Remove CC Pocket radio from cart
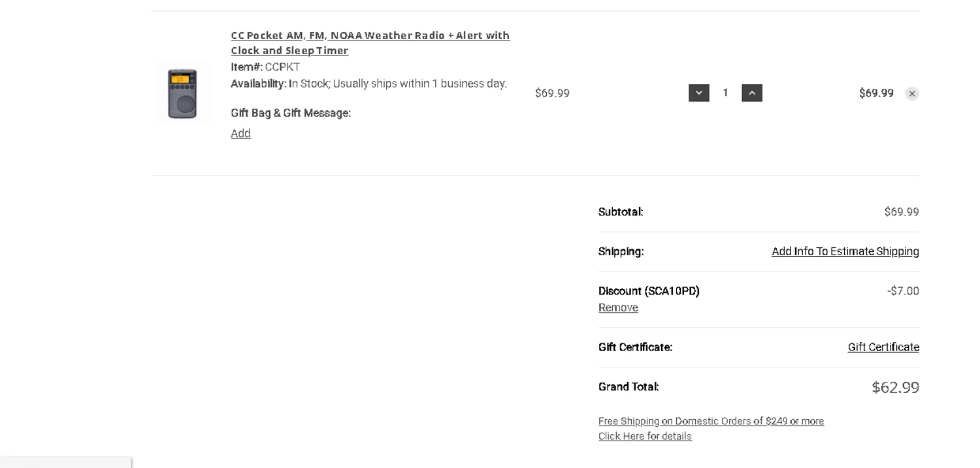Screen dimensions: 980x468 click(x=912, y=93)
